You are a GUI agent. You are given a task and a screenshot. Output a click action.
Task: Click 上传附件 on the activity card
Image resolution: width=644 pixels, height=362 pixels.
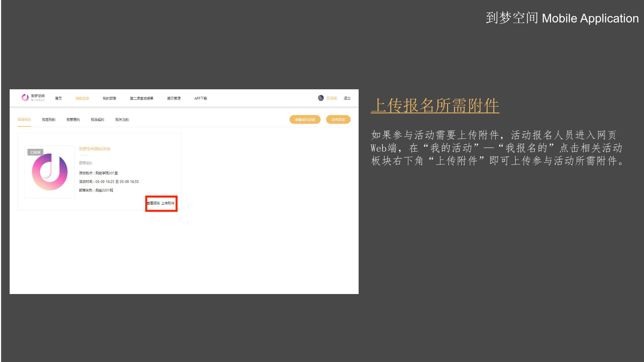click(x=168, y=204)
